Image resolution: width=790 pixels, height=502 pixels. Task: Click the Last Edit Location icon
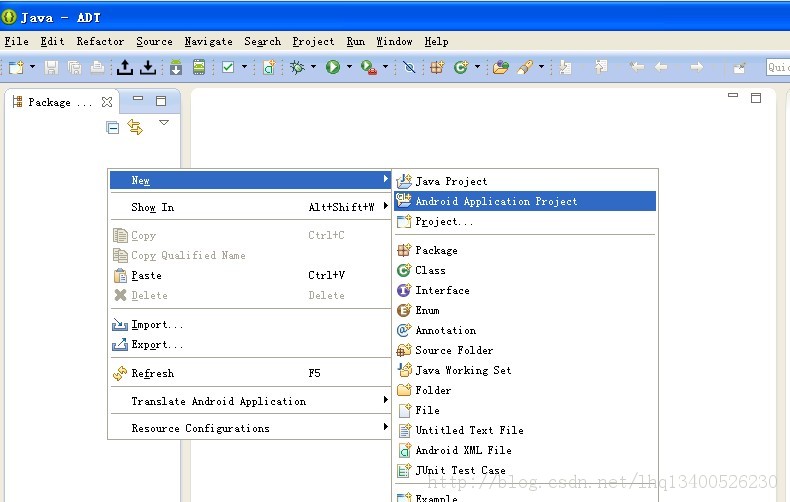coord(637,67)
